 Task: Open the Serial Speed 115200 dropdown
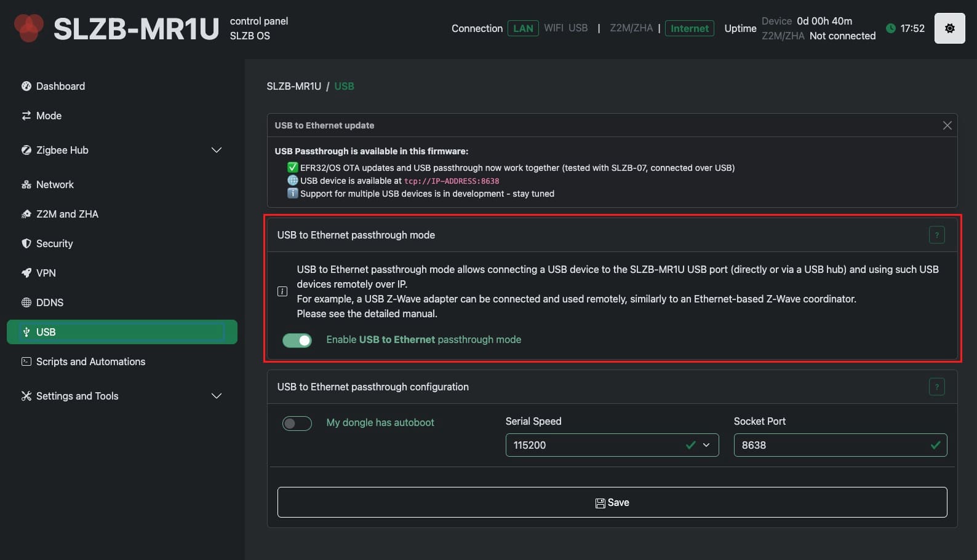point(612,445)
